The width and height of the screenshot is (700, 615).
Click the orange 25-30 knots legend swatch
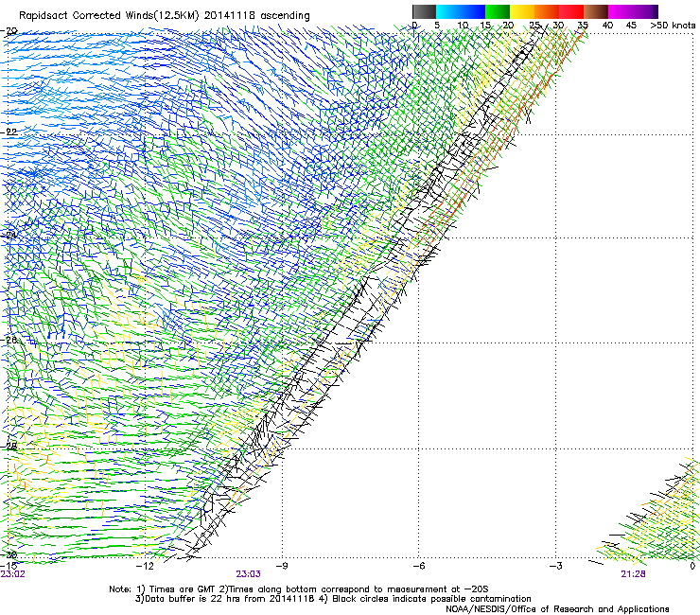pos(547,11)
